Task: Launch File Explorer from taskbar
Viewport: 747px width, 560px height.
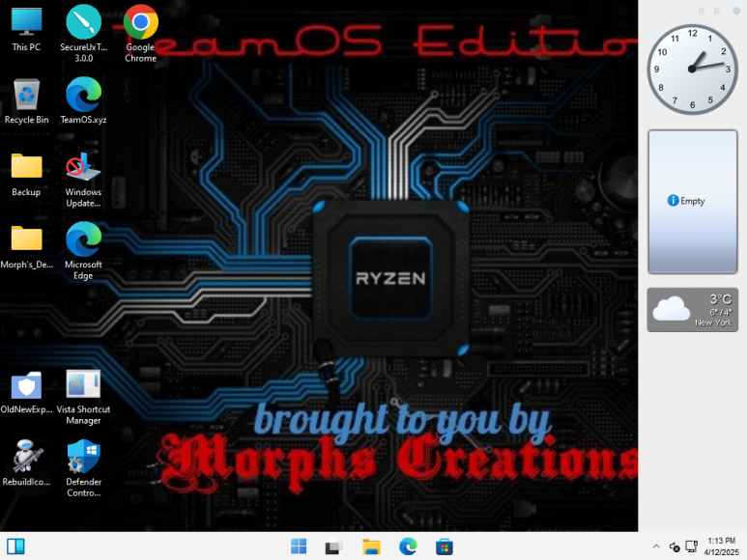Action: [x=371, y=546]
